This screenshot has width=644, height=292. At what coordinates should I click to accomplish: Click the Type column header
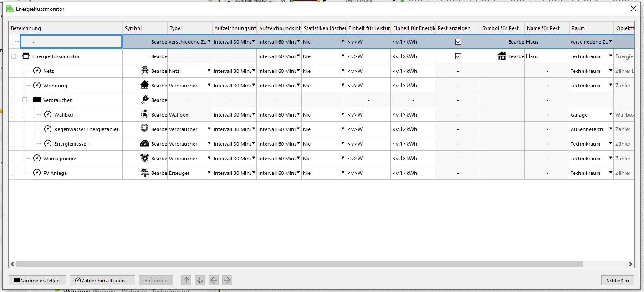(x=189, y=28)
